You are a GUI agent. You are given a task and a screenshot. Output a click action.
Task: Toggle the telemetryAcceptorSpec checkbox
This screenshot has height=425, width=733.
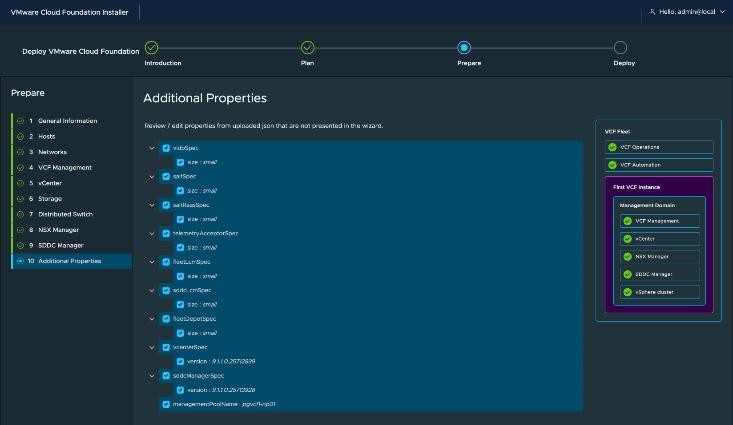[x=166, y=233]
